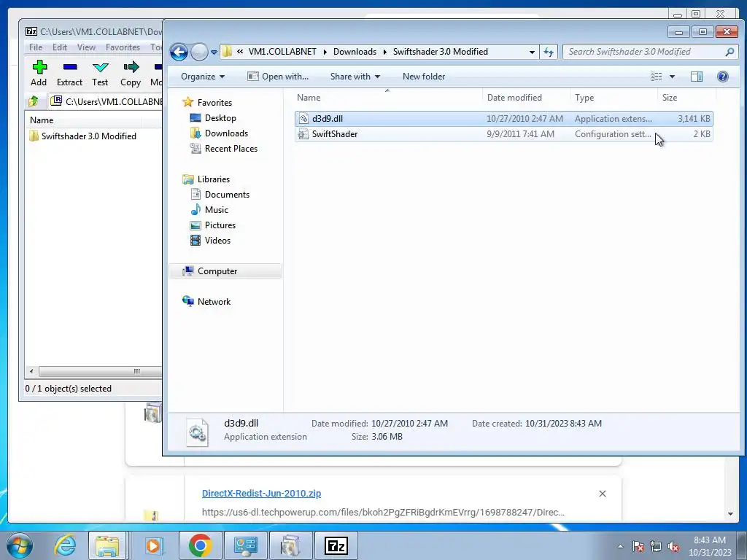Open the 7-Zip Edit menu
Screen dimensions: 747x560
pyautogui.click(x=60, y=47)
